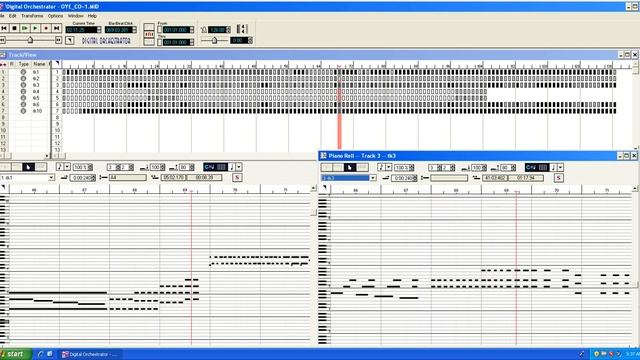Open the Window menu
Screen dimensions: 640x360
point(76,16)
